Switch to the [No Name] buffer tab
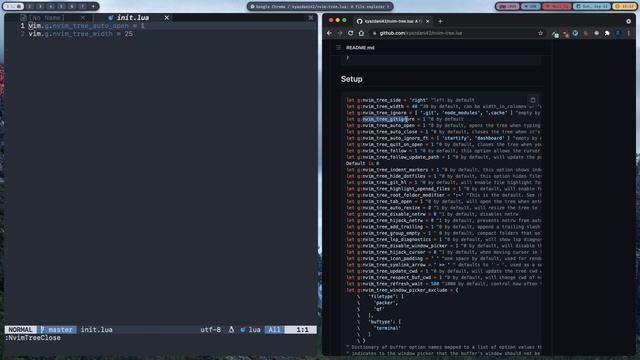The height and width of the screenshot is (360, 640). (47, 18)
